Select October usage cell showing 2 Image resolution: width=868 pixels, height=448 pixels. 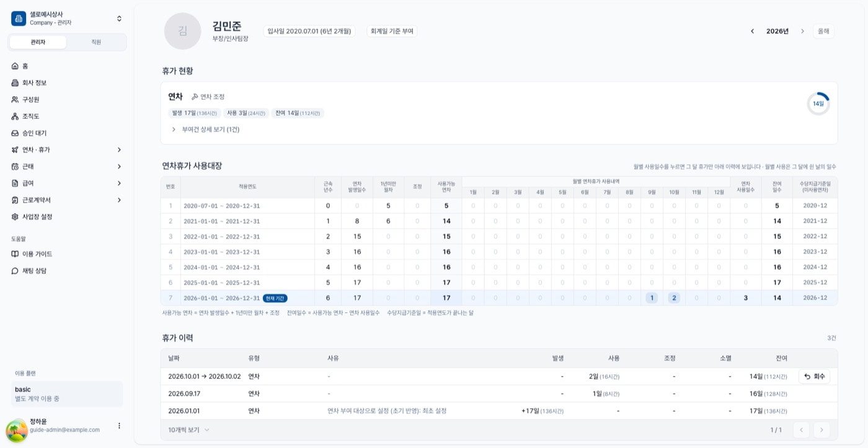coord(674,298)
